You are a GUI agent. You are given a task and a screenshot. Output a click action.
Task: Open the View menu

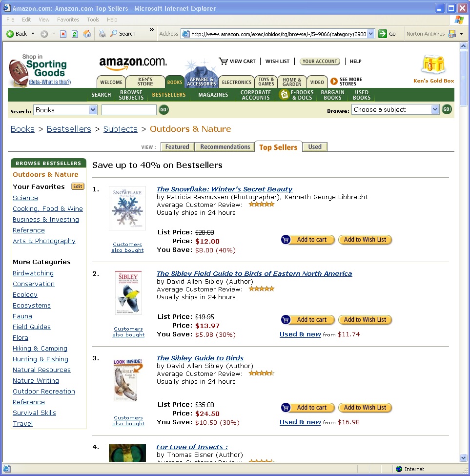click(x=44, y=20)
